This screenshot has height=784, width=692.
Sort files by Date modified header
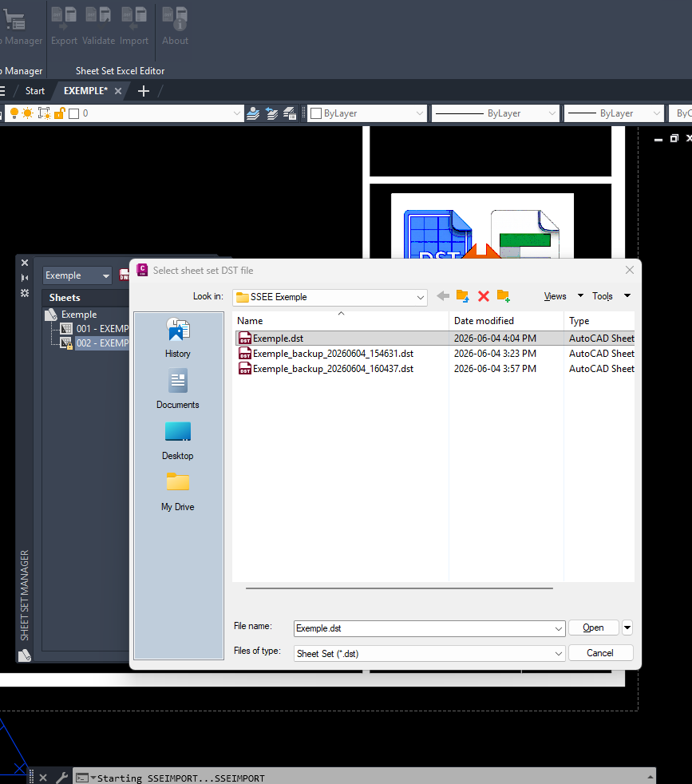coord(506,321)
